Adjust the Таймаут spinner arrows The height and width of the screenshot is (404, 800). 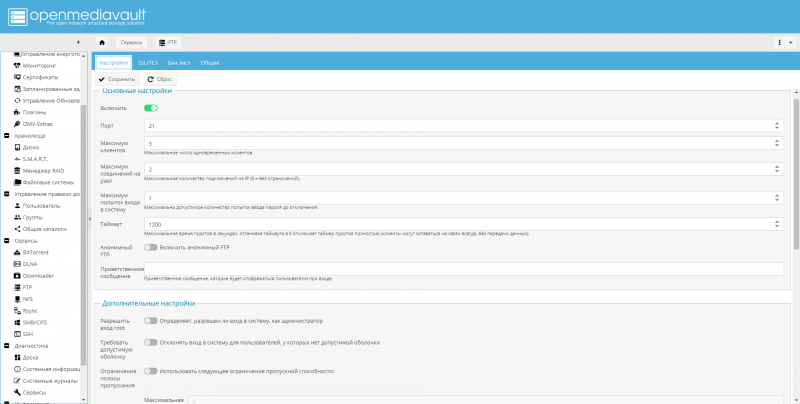tap(777, 224)
